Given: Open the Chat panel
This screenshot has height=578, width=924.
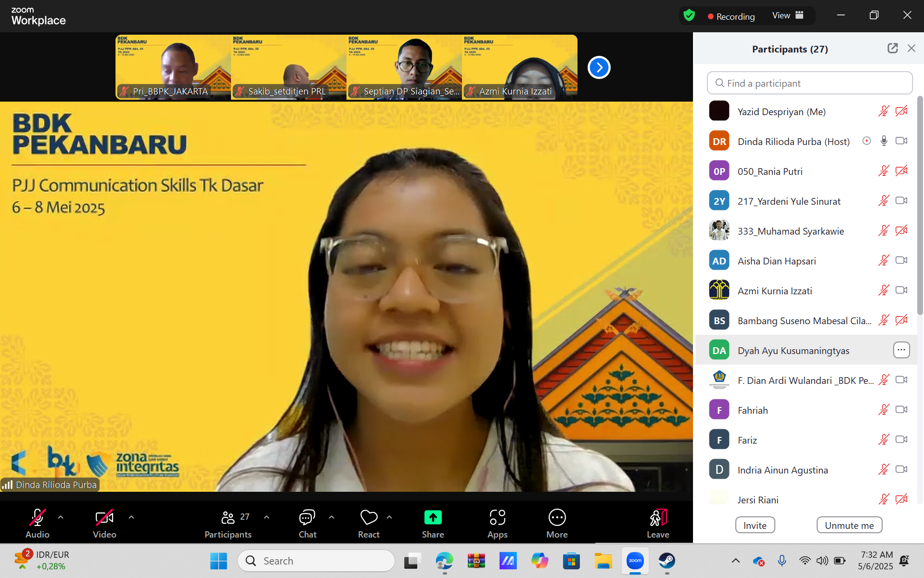Looking at the screenshot, I should (307, 524).
